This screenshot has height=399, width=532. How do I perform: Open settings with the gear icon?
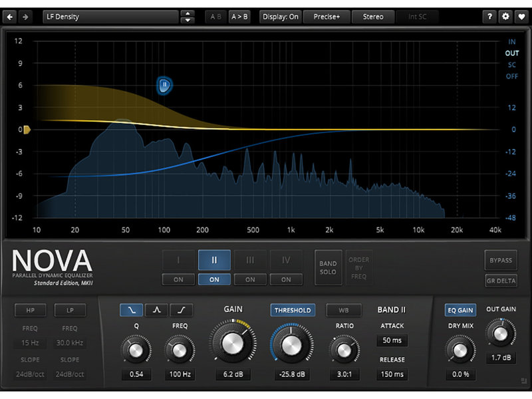tap(505, 17)
